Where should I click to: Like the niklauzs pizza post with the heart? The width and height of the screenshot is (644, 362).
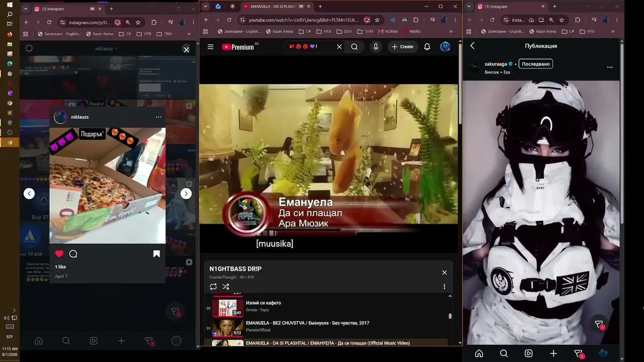pyautogui.click(x=59, y=254)
